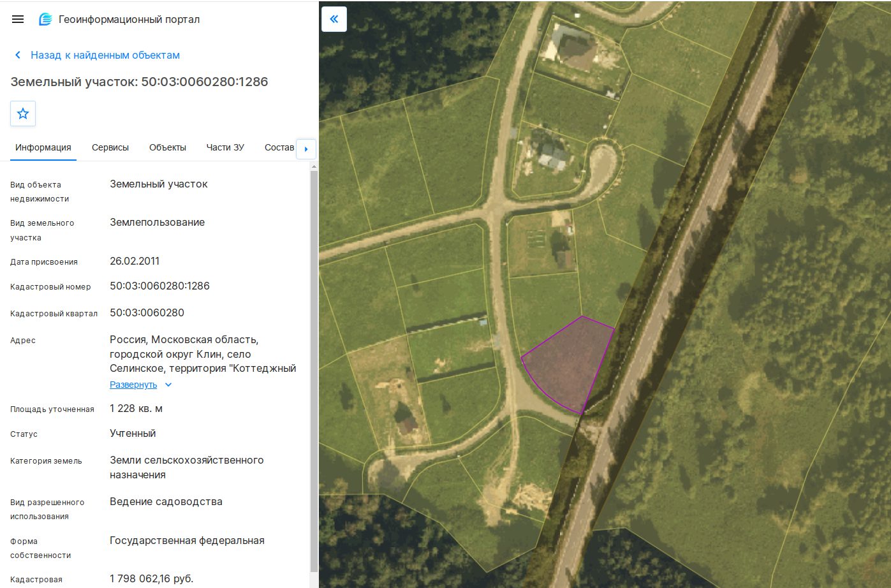Image resolution: width=891 pixels, height=588 pixels.
Task: Click the Дата присвоения label
Action: [x=44, y=262]
